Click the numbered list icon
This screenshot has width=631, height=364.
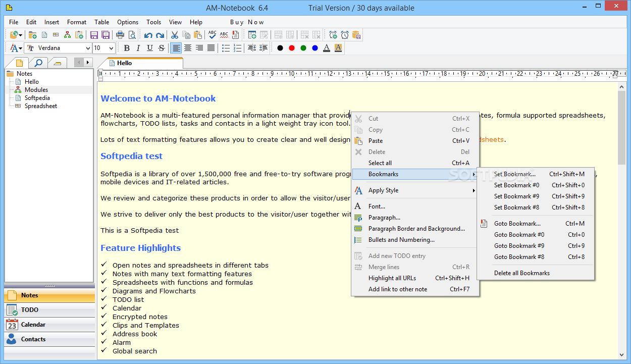tap(238, 48)
